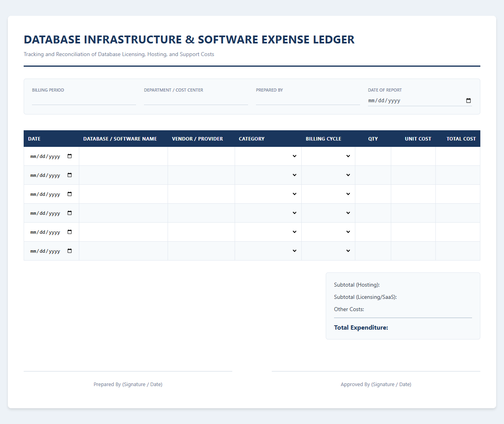The image size is (504, 424).
Task: Click the Billing Cycle column header
Action: (323, 139)
